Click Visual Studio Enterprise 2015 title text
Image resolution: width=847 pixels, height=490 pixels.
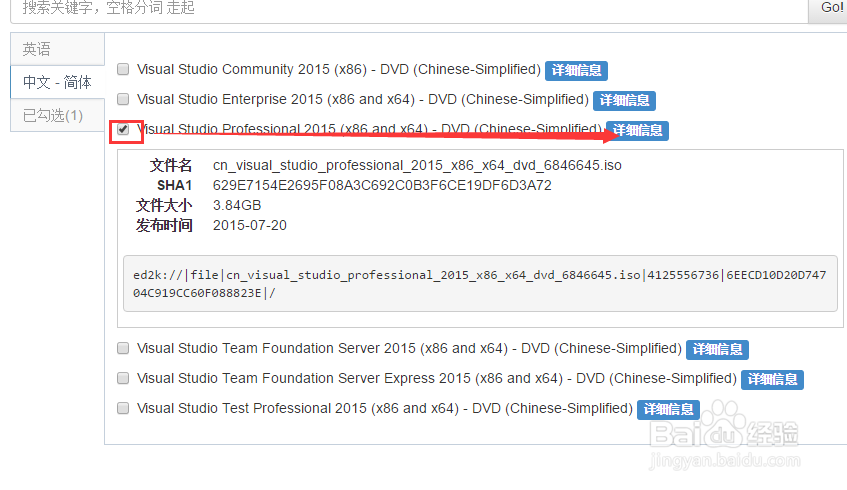tap(362, 99)
